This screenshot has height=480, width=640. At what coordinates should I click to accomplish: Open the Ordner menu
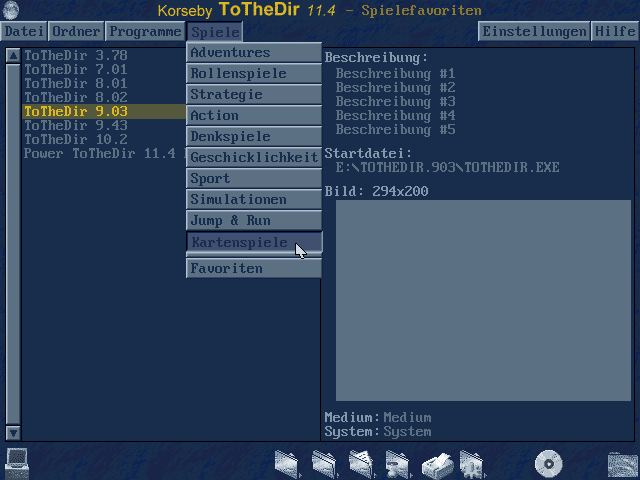coord(76,31)
